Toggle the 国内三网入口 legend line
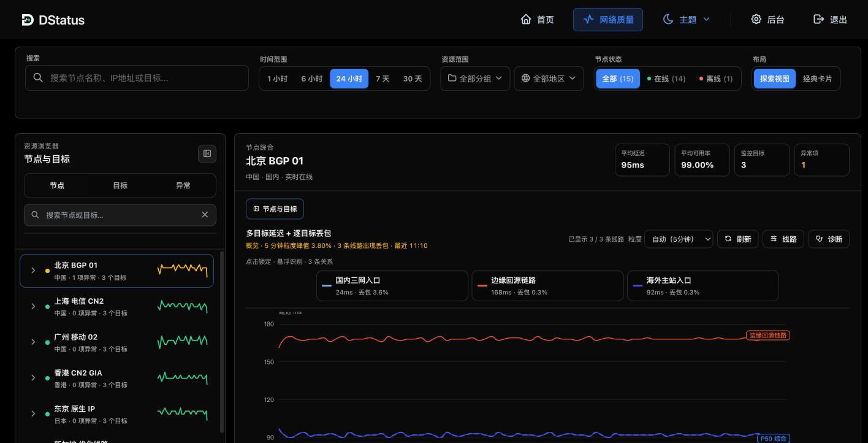The width and height of the screenshot is (868, 443). [392, 286]
